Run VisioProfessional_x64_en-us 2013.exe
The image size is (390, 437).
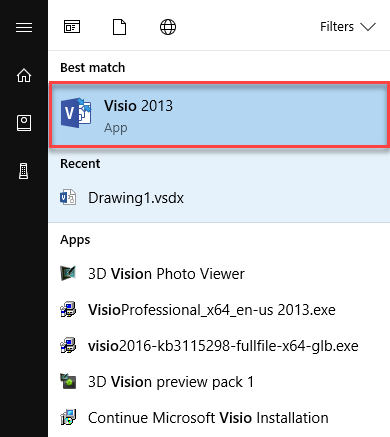point(219,310)
